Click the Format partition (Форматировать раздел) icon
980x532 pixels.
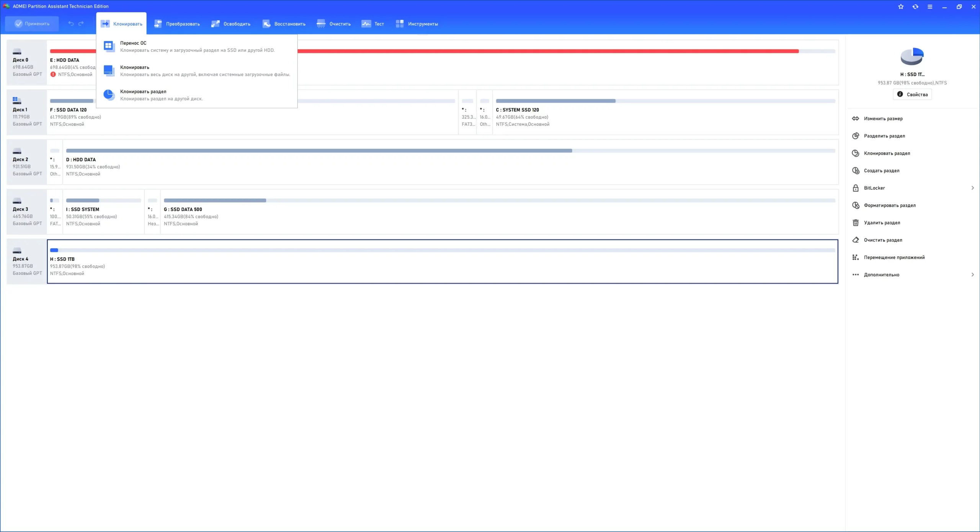coord(856,206)
